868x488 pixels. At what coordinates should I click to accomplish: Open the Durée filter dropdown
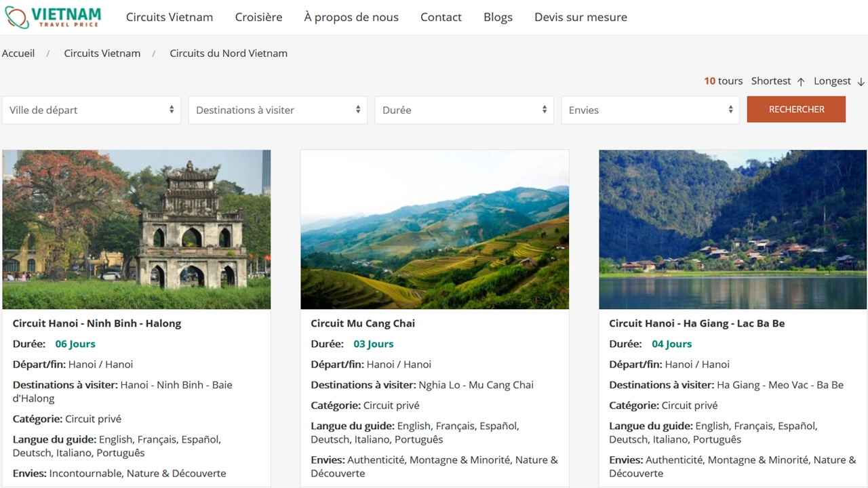point(465,110)
